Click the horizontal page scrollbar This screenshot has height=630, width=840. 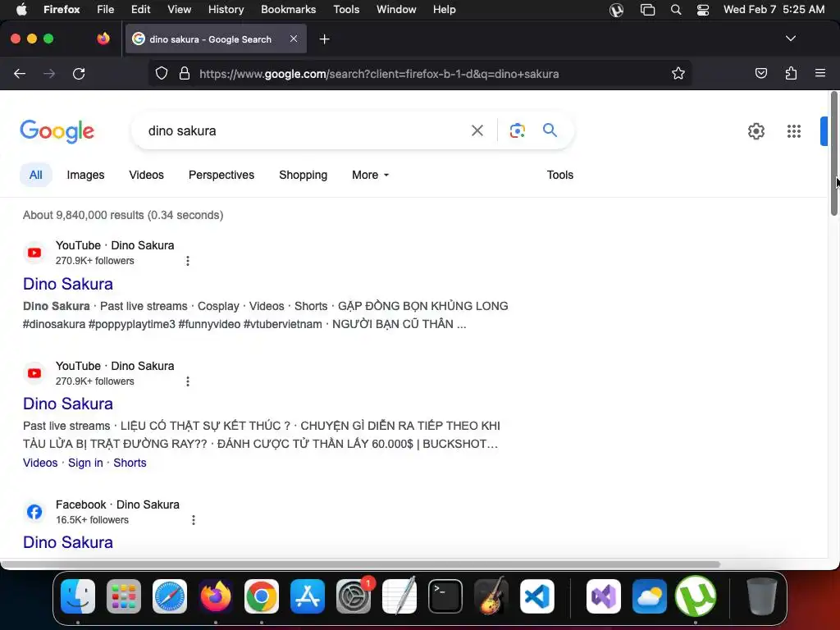tap(360, 564)
